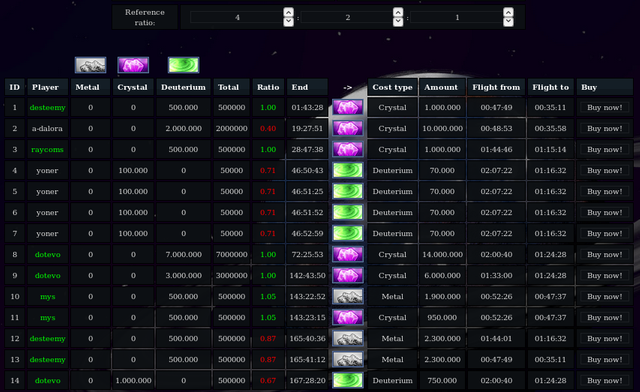Buy now a-dalora's offer ID 2
Viewport: 640px width, 392px height.
pyautogui.click(x=604, y=128)
